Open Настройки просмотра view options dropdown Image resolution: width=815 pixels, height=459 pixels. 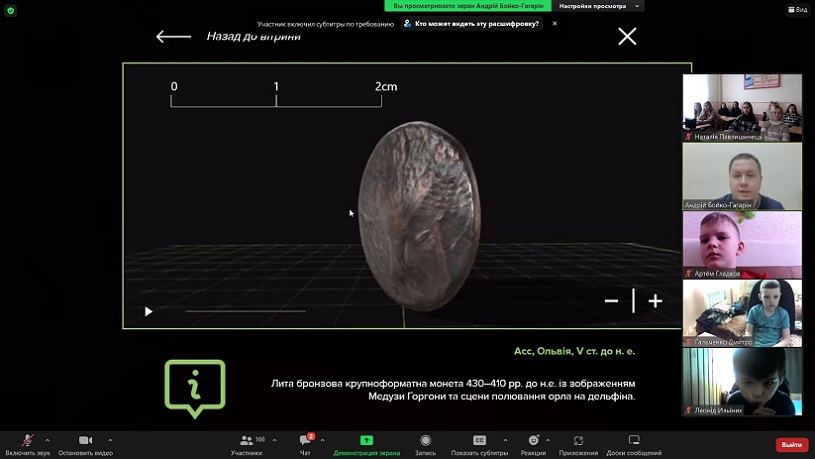(598, 6)
